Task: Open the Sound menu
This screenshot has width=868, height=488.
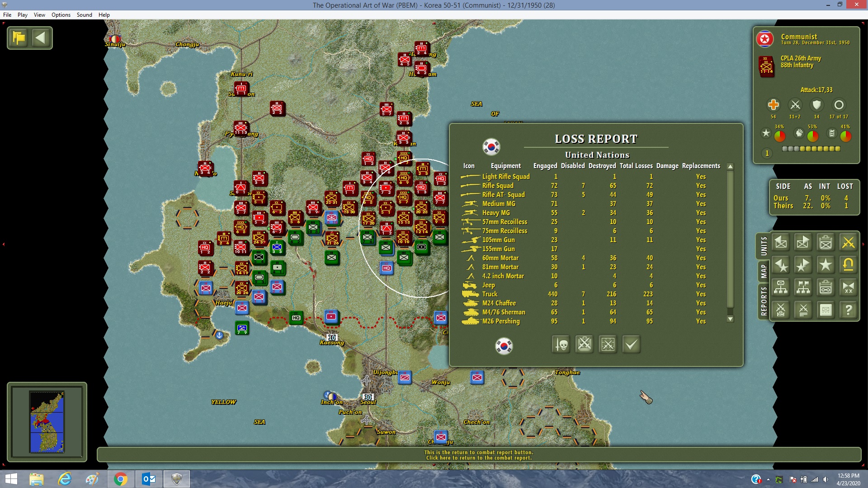Action: point(85,15)
